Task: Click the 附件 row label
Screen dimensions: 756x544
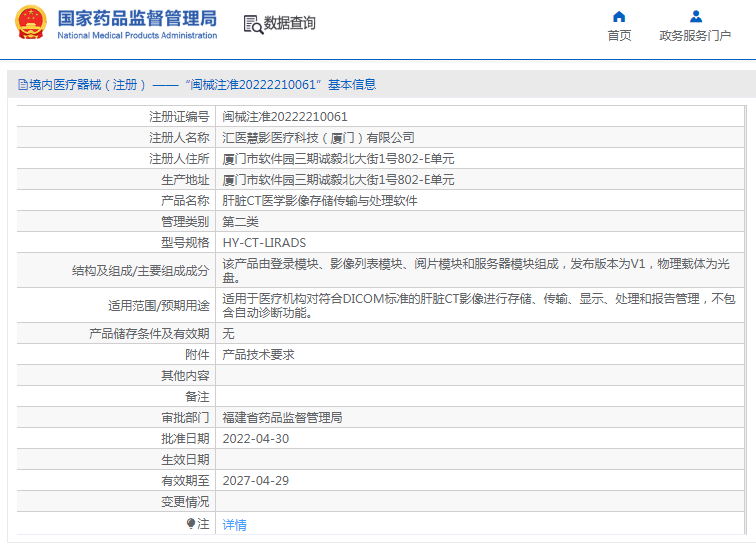Action: [197, 355]
